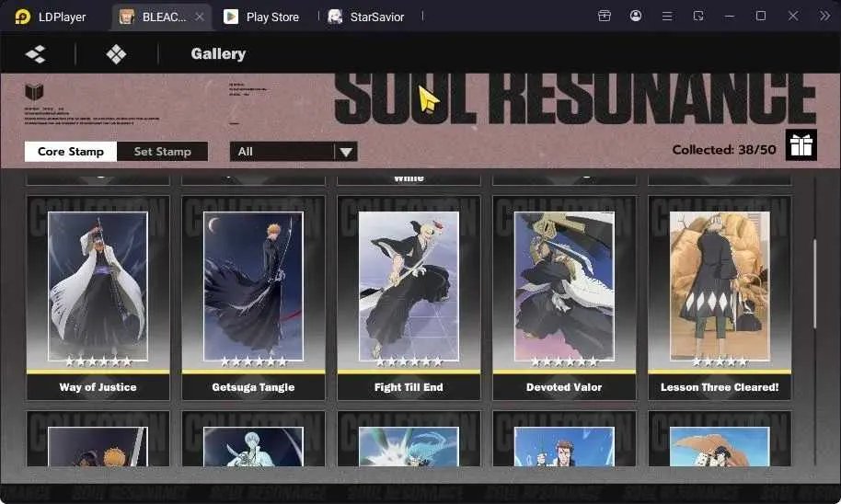The height and width of the screenshot is (504, 841).
Task: Open the bottom-row card below Way of Justice
Action: (98, 439)
